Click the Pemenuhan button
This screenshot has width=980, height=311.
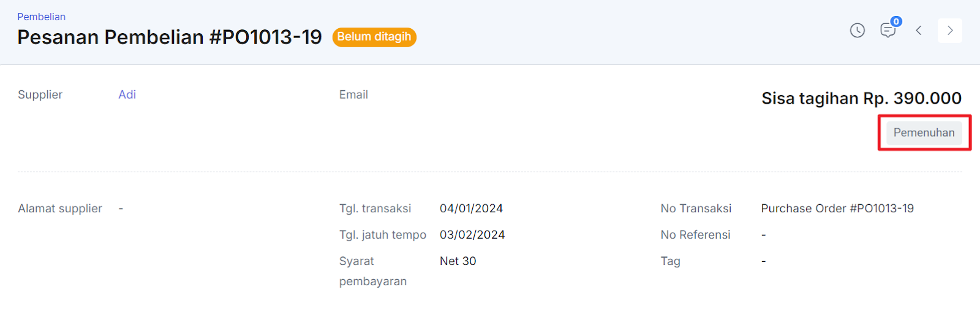click(924, 132)
